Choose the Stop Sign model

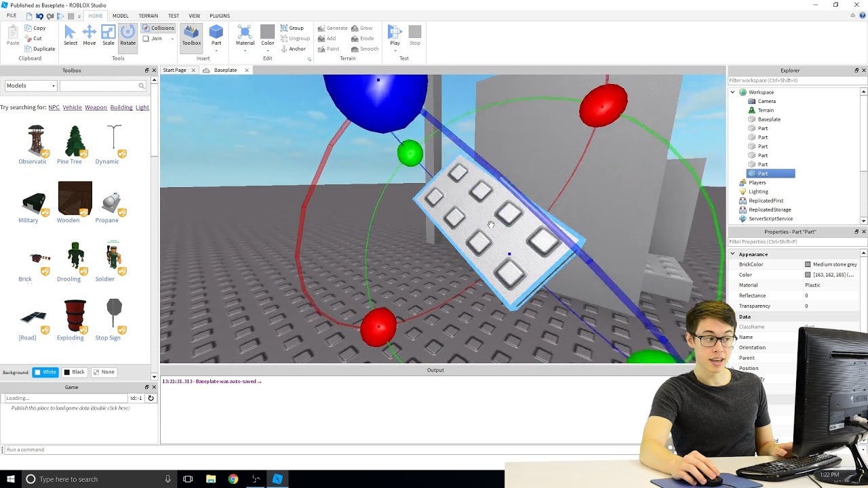pyautogui.click(x=113, y=320)
